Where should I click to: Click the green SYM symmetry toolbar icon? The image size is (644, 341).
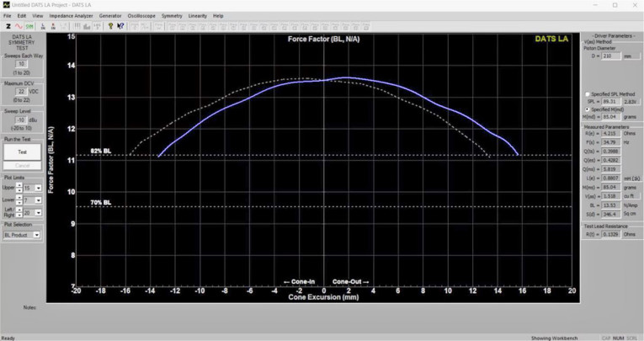pos(29,26)
